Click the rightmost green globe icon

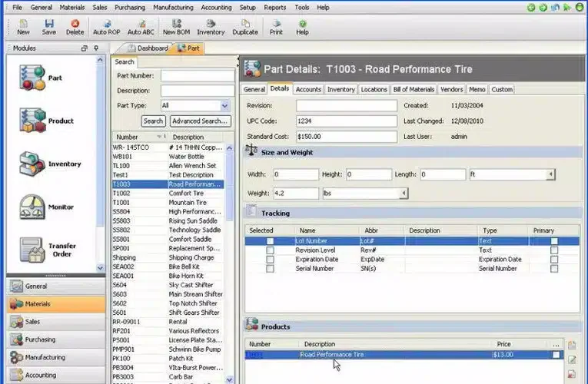pyautogui.click(x=580, y=7)
